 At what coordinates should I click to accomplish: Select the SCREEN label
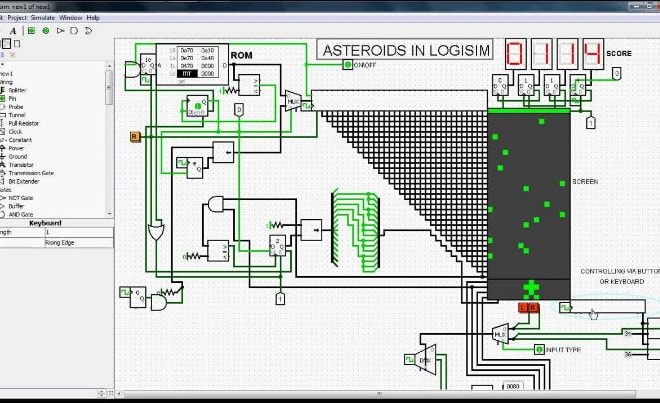pyautogui.click(x=585, y=181)
